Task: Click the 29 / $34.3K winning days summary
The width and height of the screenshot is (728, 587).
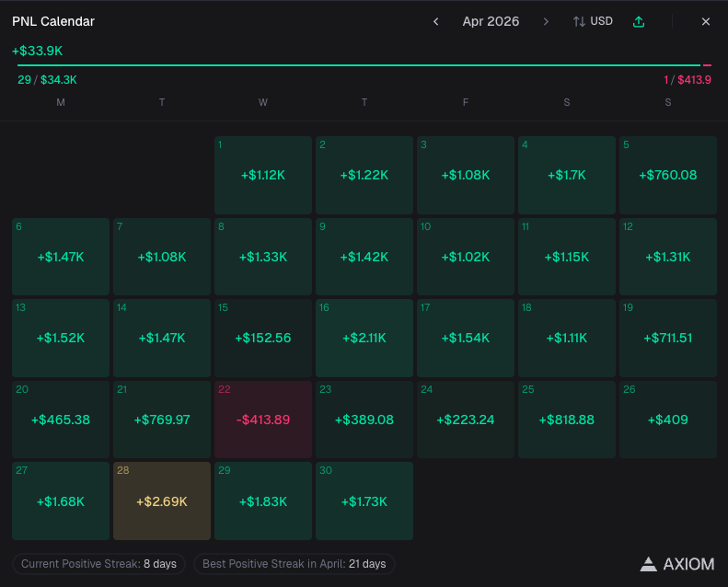Action: (x=47, y=80)
